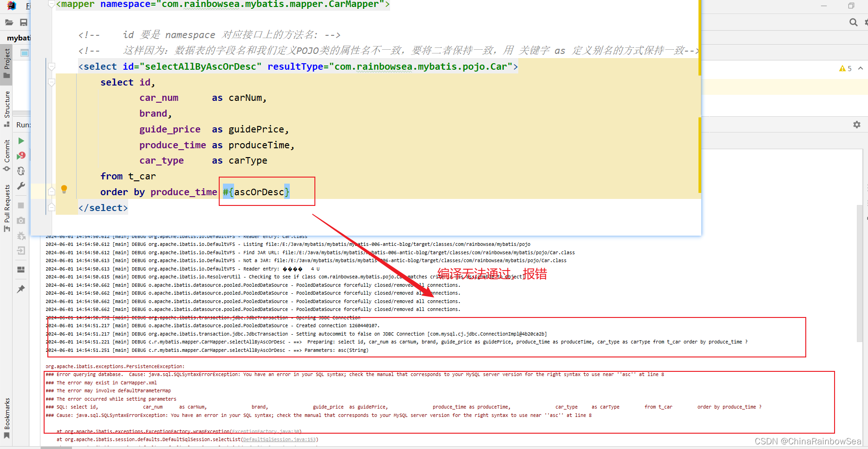This screenshot has width=868, height=449.
Task: Click the 5 warnings inspection indicator
Action: (x=846, y=68)
